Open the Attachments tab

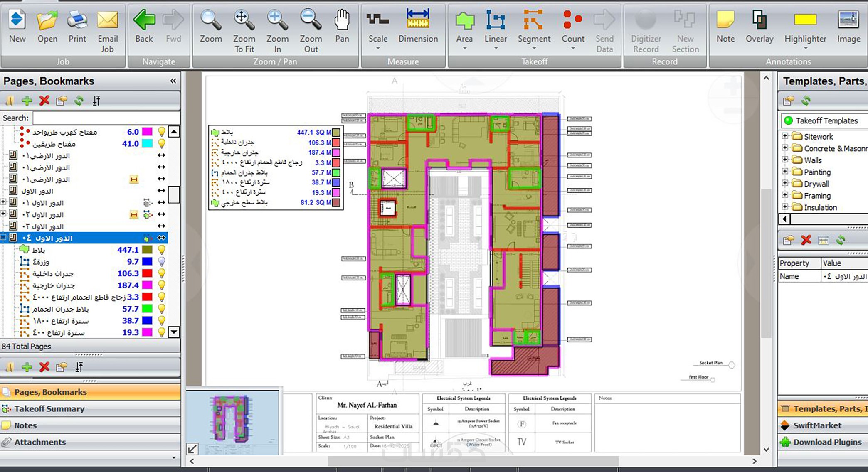click(40, 442)
